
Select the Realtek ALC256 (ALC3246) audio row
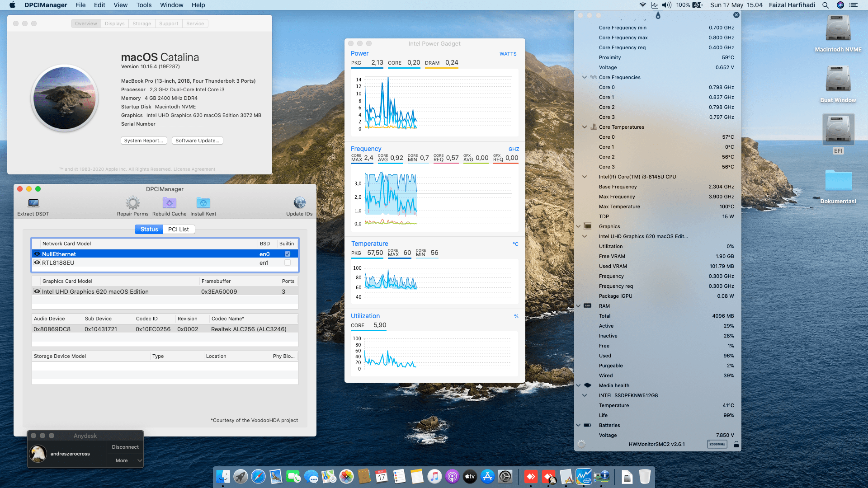point(165,329)
